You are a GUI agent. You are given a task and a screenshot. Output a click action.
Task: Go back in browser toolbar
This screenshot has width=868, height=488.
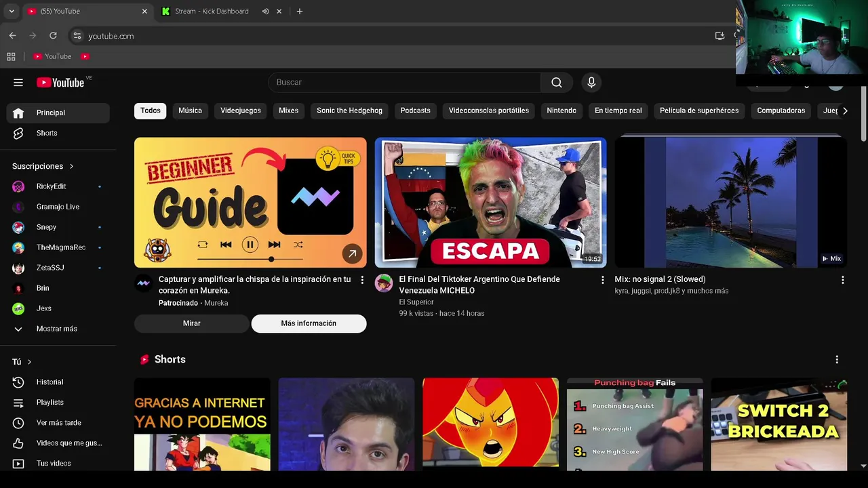click(12, 36)
